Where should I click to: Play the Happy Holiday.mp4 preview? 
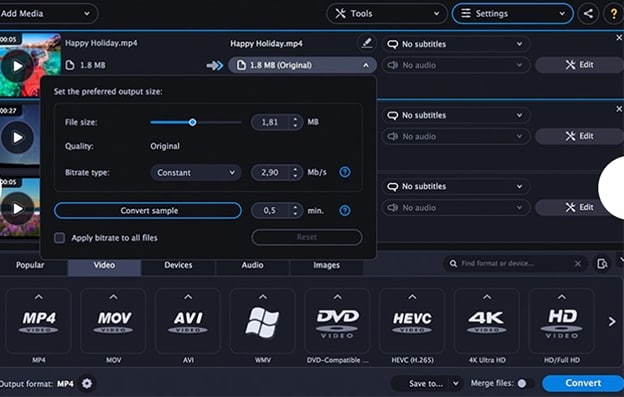coord(17,66)
